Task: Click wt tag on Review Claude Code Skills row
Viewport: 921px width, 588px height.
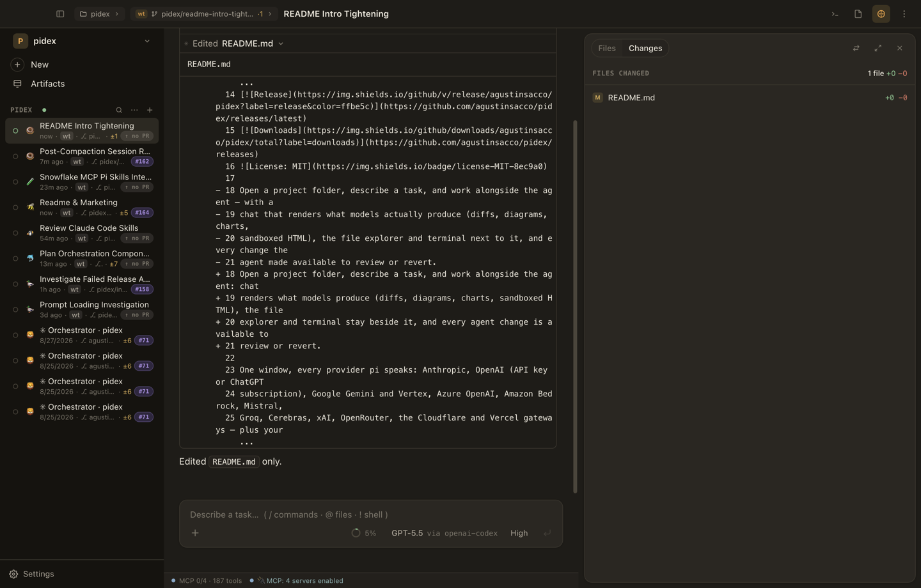Action: [81, 238]
